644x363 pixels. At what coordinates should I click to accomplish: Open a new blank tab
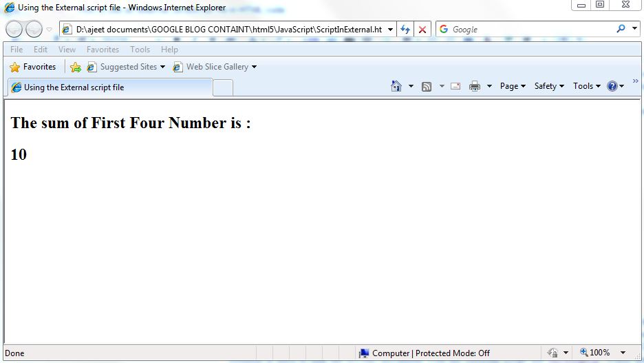coord(223,87)
